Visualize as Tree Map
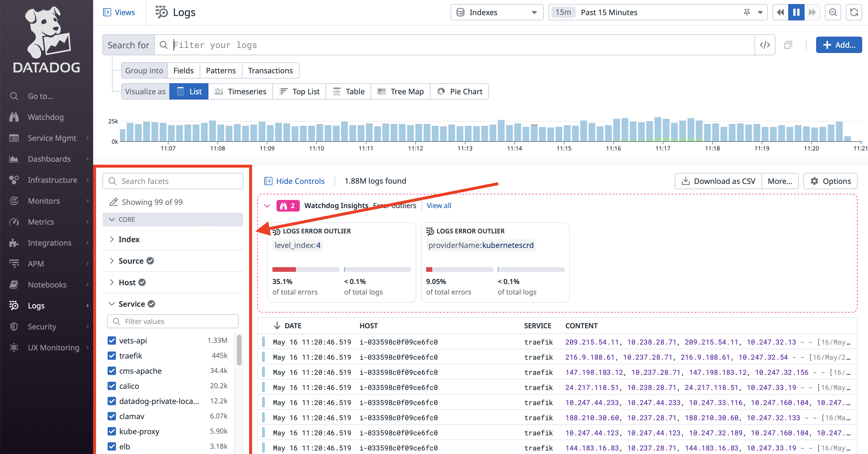The width and height of the screenshot is (868, 454). (x=400, y=92)
